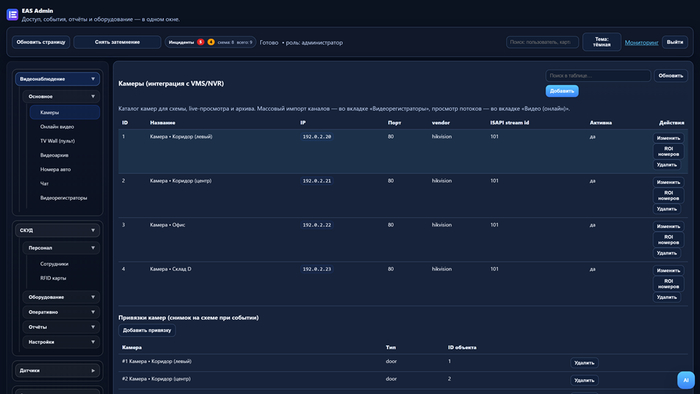The image size is (700, 394).
Task: Click Удалить for Камера • Офис
Action: coord(667,253)
